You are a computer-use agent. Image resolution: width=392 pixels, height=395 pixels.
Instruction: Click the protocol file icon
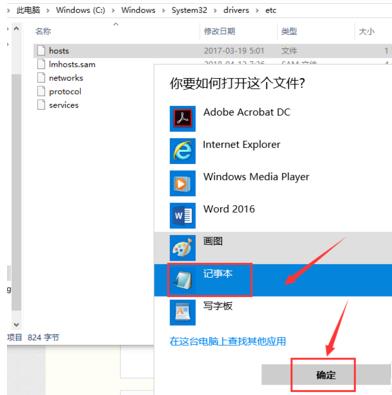[41, 91]
